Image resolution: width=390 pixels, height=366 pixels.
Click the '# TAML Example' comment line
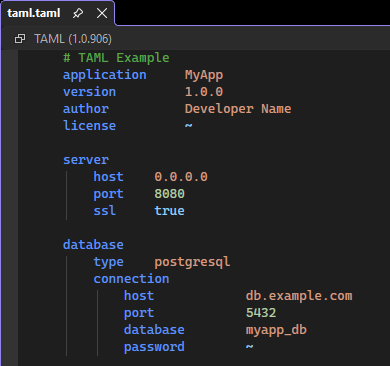116,58
